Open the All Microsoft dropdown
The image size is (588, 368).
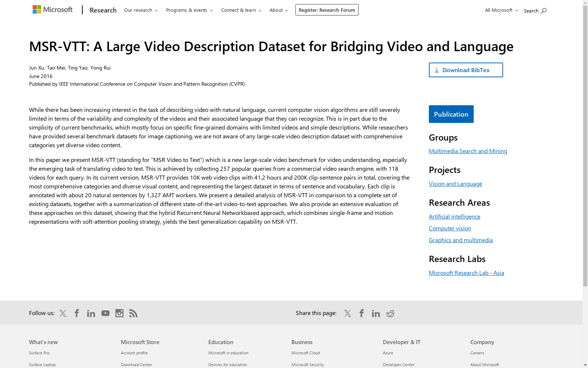click(501, 10)
